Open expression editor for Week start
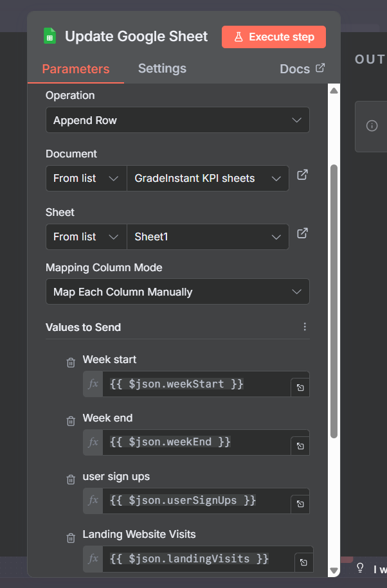 pyautogui.click(x=300, y=388)
